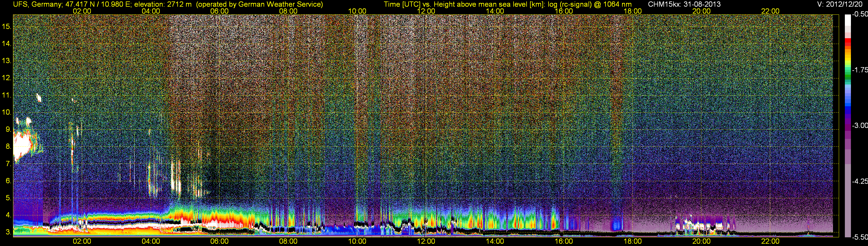Click the 3. km height axis label

point(8,232)
